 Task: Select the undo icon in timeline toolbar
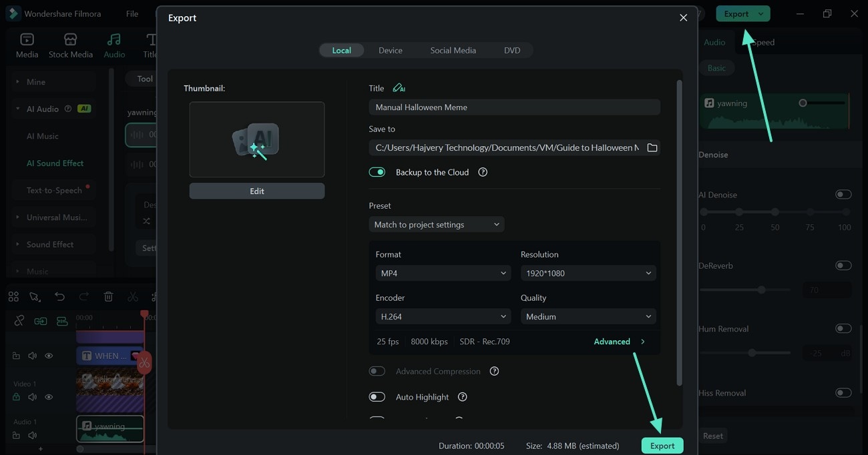coord(60,297)
